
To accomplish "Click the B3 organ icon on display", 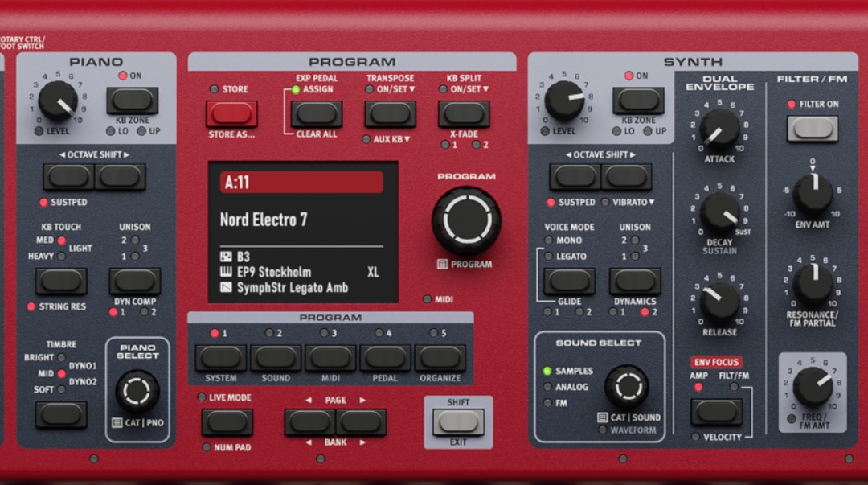I will [x=226, y=256].
